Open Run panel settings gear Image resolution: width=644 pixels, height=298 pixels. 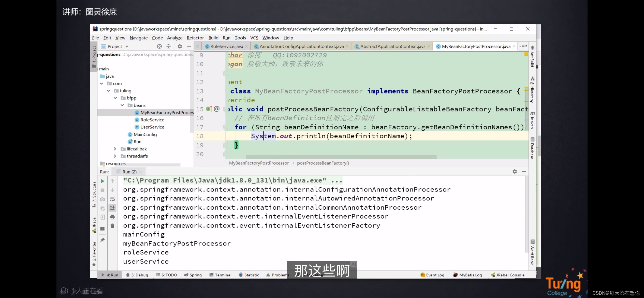515,171
